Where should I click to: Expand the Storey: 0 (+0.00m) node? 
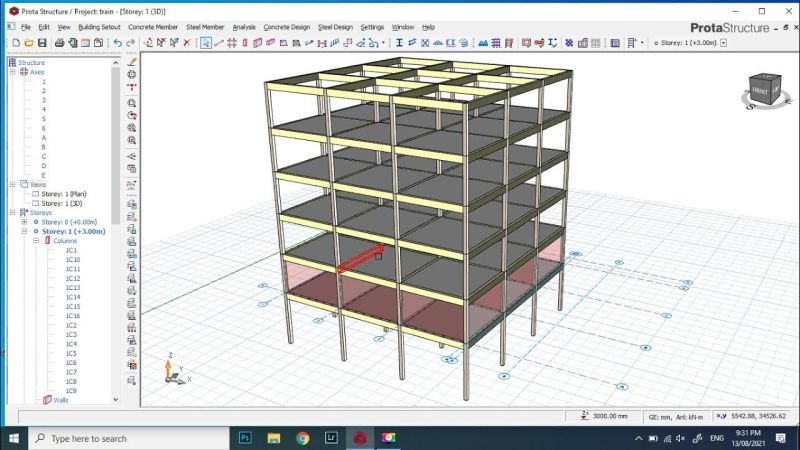(24, 222)
